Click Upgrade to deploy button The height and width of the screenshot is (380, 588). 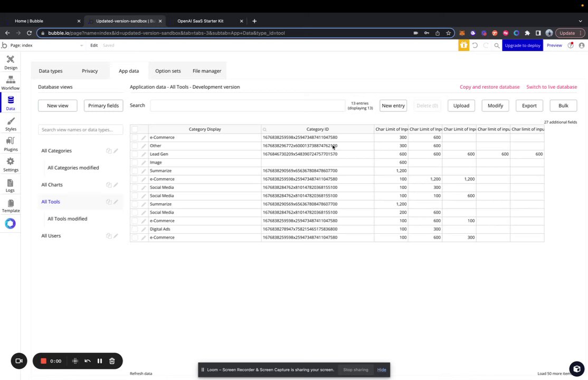tap(523, 45)
